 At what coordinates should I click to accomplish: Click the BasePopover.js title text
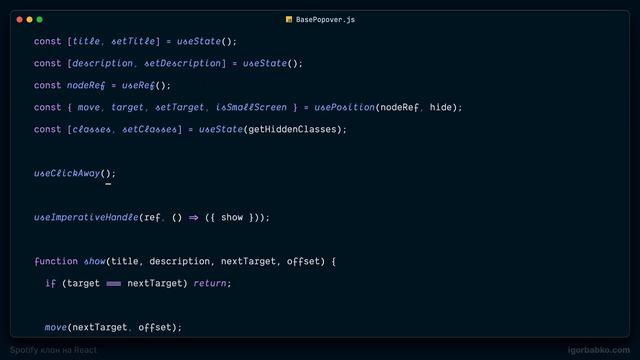click(325, 20)
